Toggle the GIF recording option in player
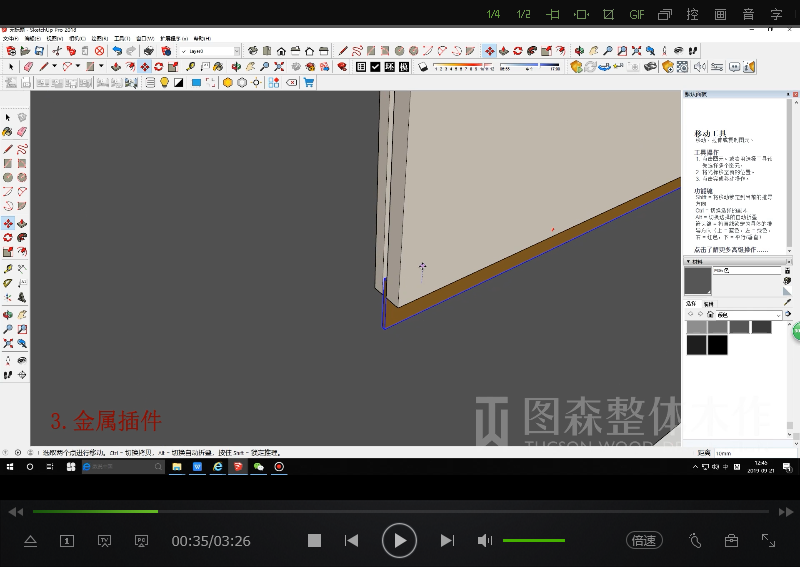Screen dimensions: 800x567 (x=637, y=15)
